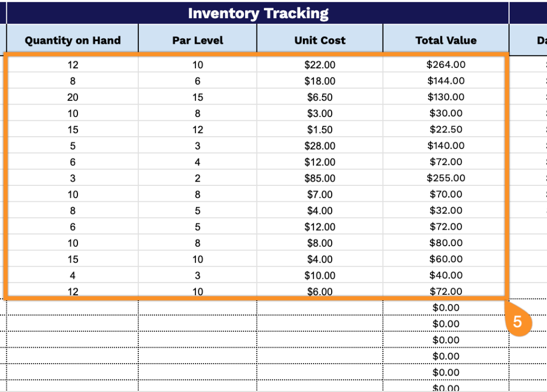Click the Par Level cell showing 2
547x392 pixels.
[198, 178]
